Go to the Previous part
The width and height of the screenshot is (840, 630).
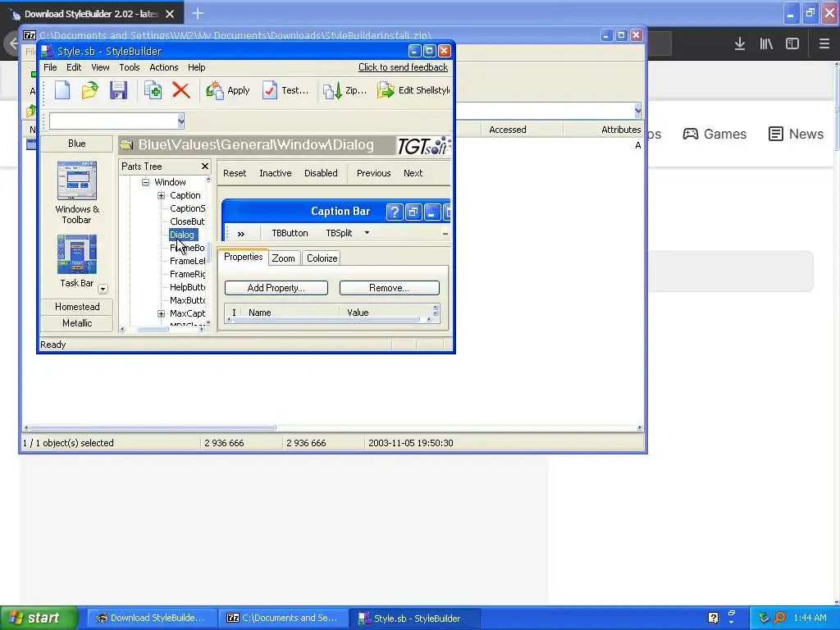(373, 174)
